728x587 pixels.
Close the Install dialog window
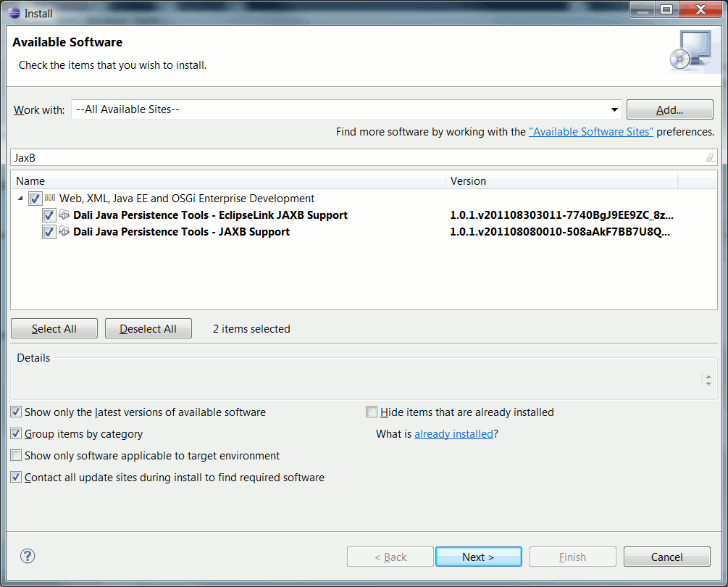[700, 9]
